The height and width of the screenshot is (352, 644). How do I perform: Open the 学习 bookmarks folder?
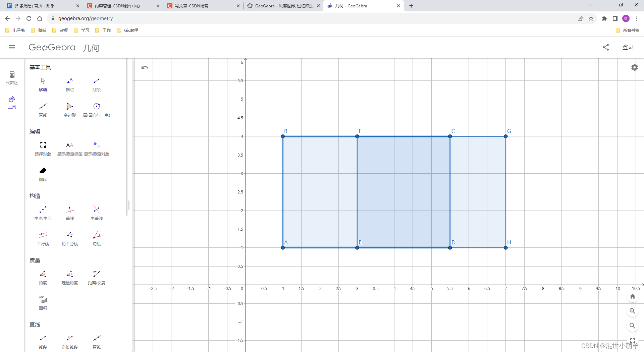(x=82, y=30)
